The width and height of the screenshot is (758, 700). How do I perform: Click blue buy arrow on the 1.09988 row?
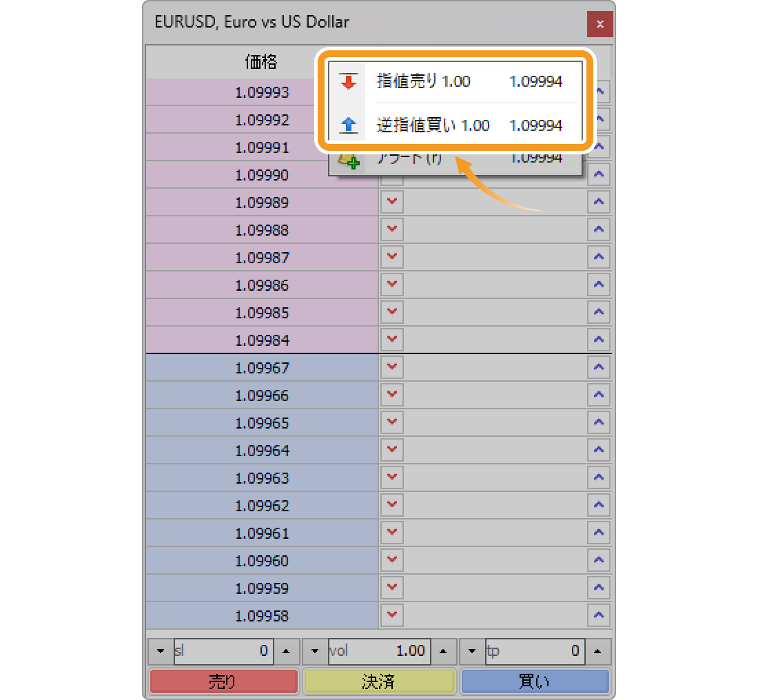coord(598,229)
